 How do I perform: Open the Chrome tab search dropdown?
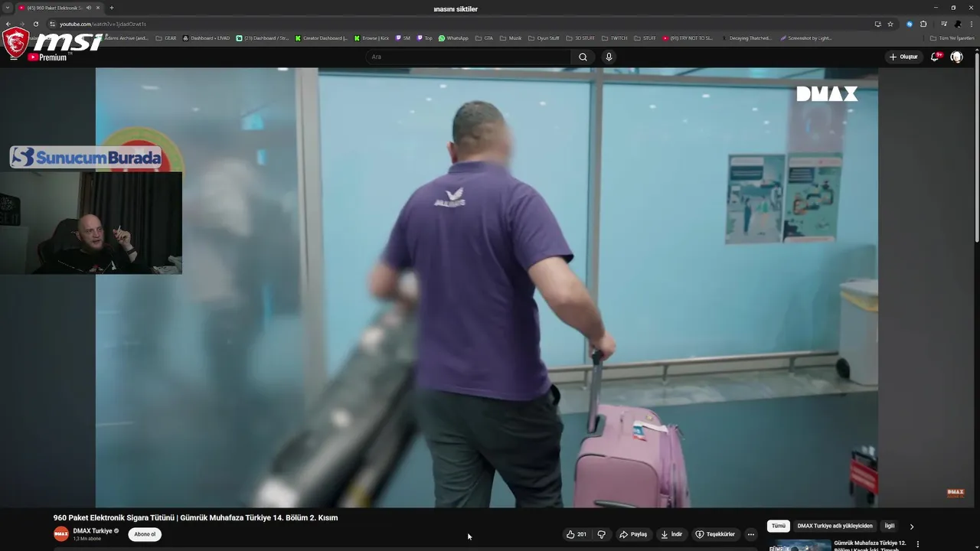[8, 8]
